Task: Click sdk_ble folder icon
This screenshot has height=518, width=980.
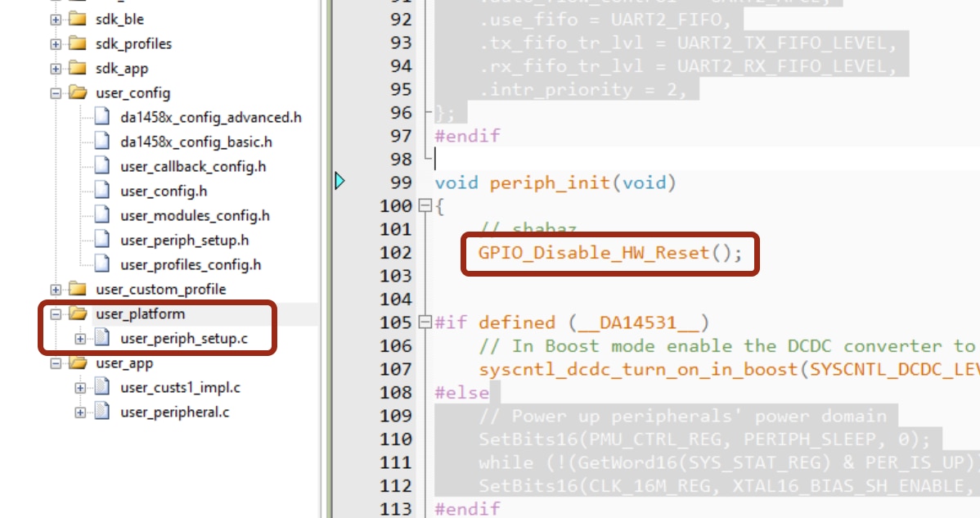Action: pos(78,19)
